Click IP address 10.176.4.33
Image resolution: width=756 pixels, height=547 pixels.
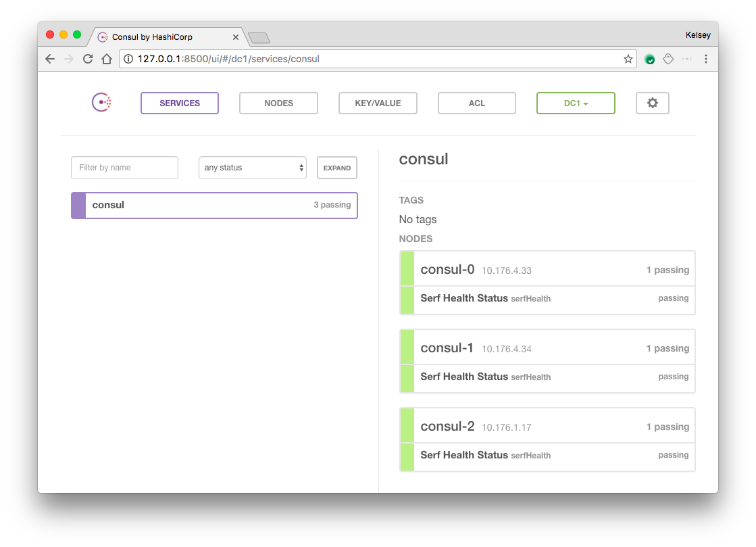(507, 270)
